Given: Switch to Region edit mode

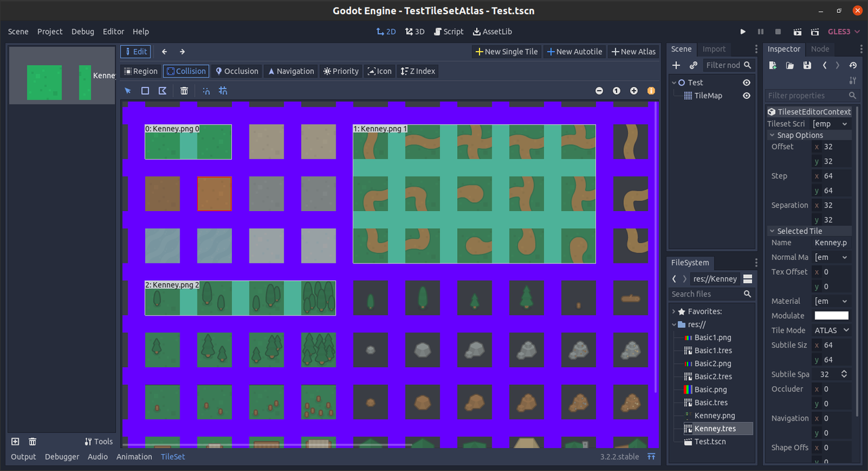Looking at the screenshot, I should pyautogui.click(x=140, y=71).
